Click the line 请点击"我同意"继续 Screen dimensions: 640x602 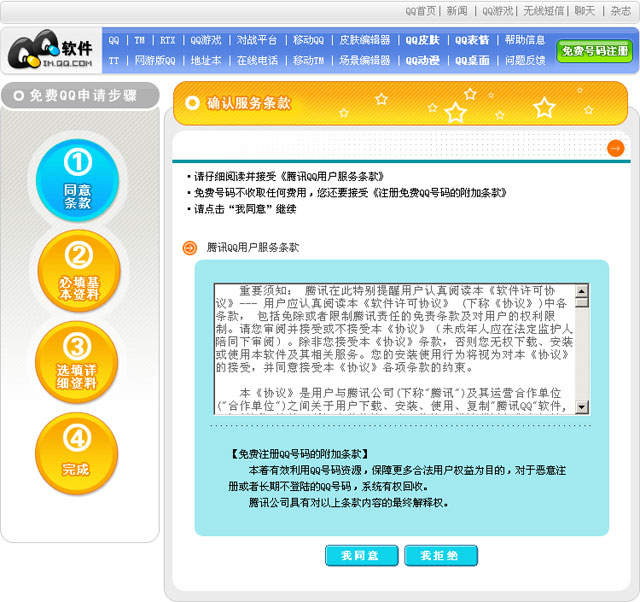pyautogui.click(x=245, y=209)
